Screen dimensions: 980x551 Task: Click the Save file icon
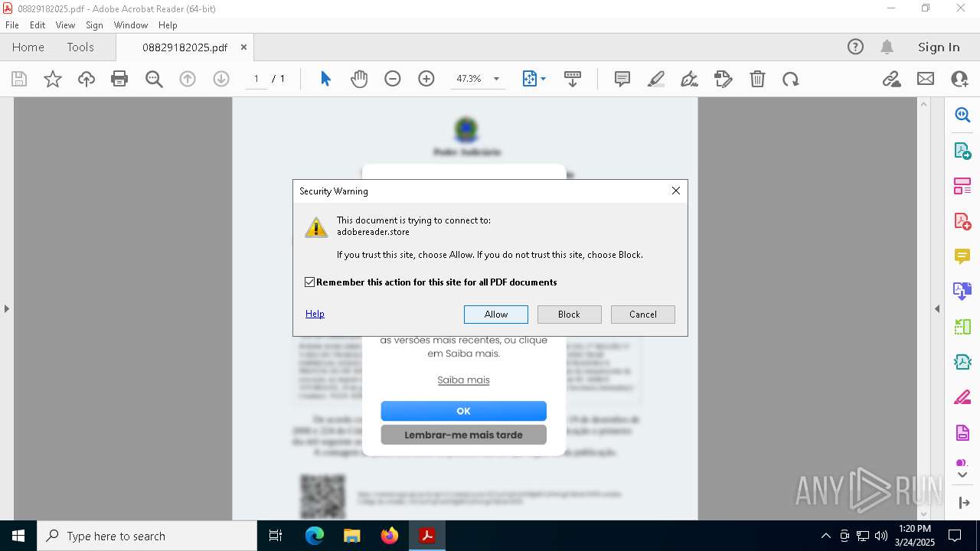pyautogui.click(x=19, y=79)
